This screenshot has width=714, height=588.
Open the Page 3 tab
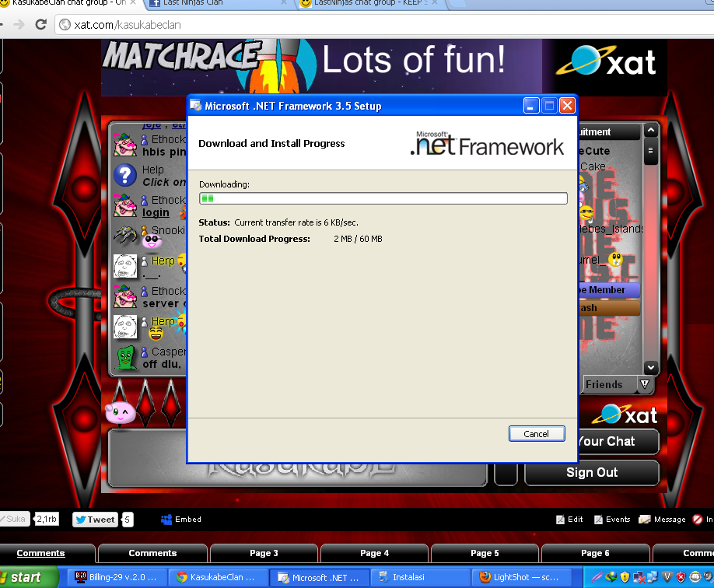[264, 553]
